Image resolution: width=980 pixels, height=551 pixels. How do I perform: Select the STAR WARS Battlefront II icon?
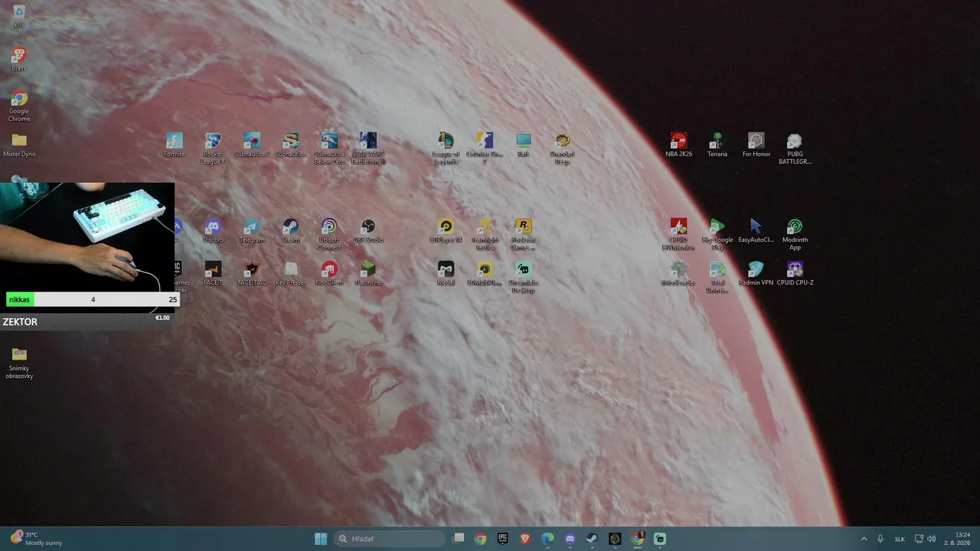click(368, 148)
